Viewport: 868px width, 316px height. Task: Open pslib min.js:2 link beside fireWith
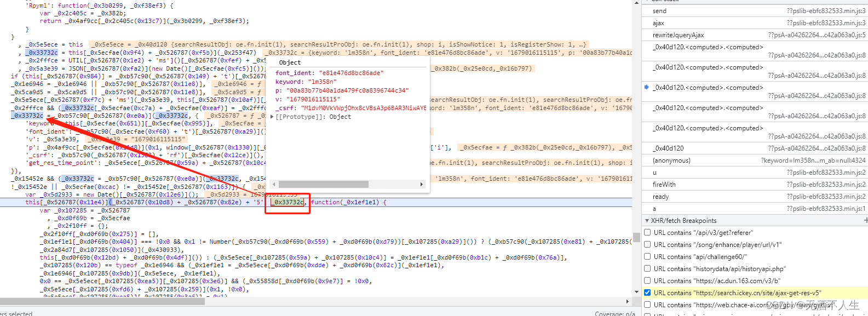point(826,185)
